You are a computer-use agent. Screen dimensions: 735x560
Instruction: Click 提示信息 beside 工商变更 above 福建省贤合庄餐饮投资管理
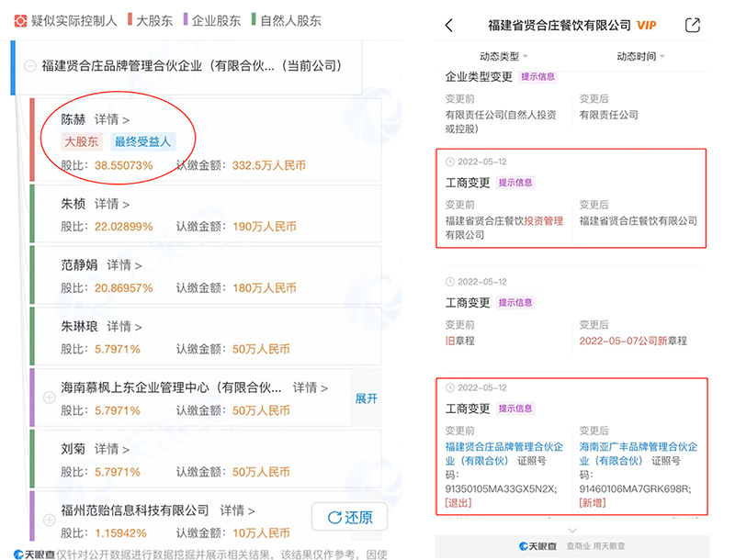pyautogui.click(x=515, y=183)
